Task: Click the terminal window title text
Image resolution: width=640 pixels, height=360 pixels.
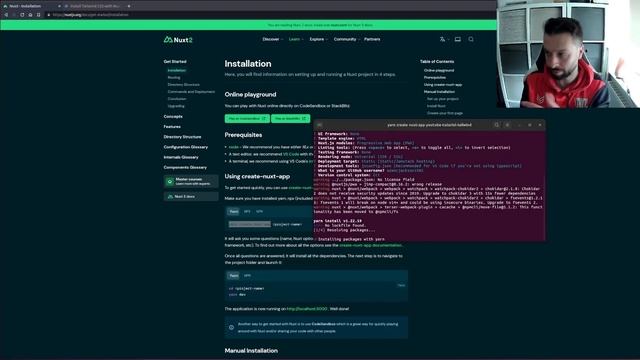Action: click(x=429, y=125)
